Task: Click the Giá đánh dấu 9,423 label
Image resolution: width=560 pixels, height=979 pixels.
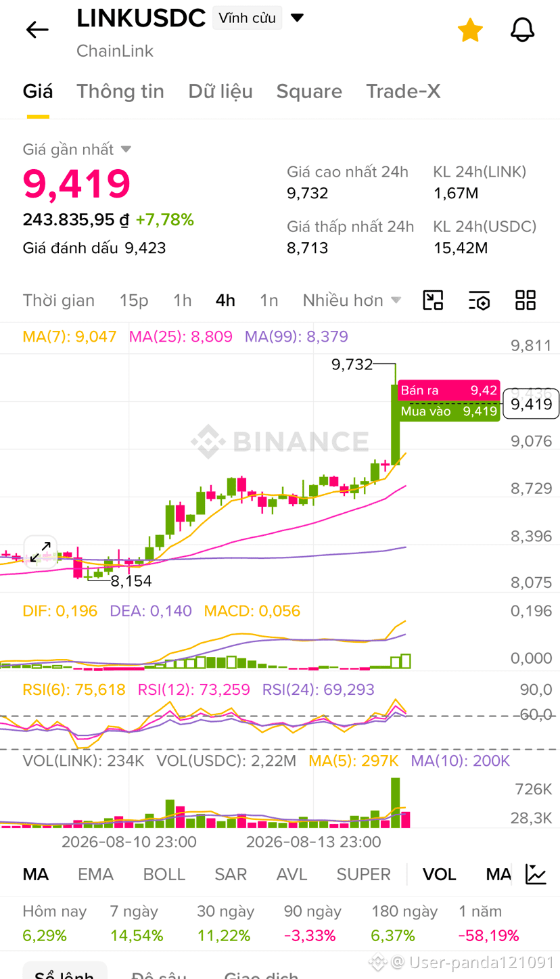Action: tap(94, 248)
